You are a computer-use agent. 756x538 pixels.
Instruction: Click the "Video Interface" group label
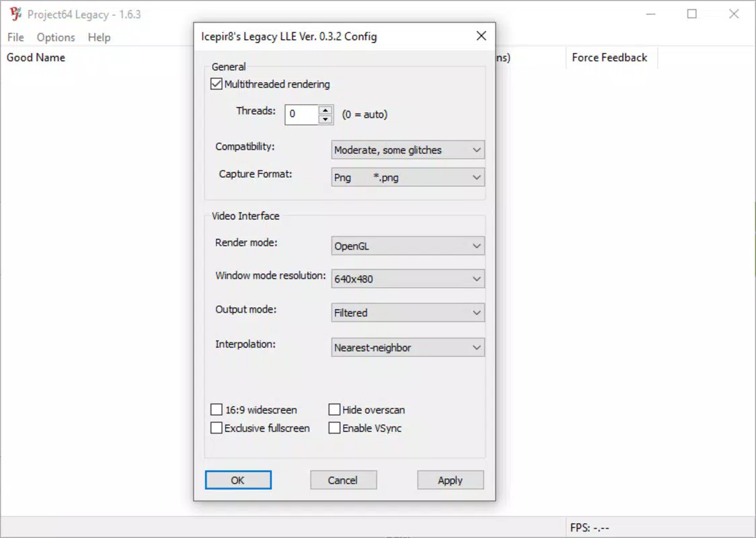(245, 216)
